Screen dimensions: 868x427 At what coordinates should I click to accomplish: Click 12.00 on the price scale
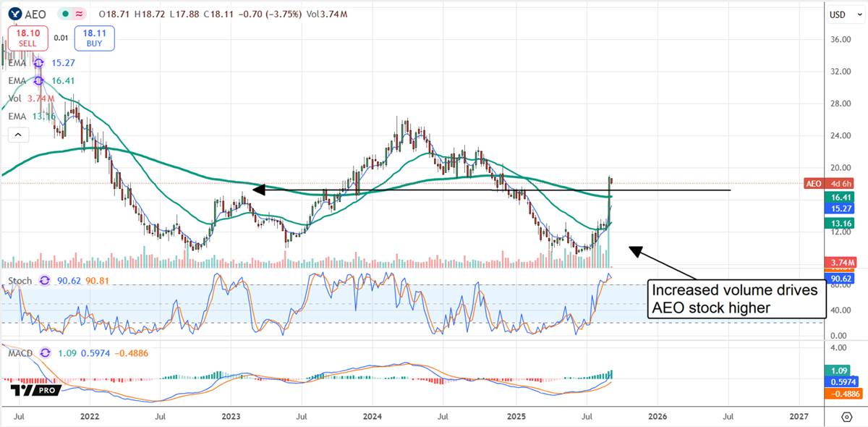(x=840, y=232)
